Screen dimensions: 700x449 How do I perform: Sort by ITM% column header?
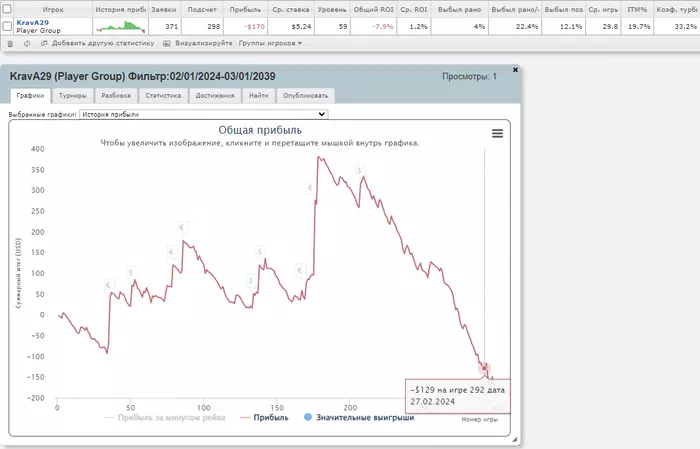(x=637, y=9)
